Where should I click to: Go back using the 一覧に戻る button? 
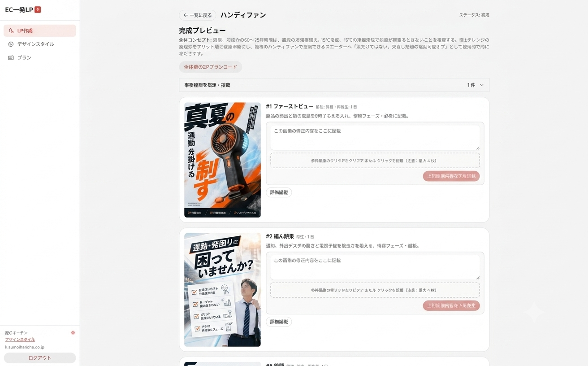click(x=198, y=15)
